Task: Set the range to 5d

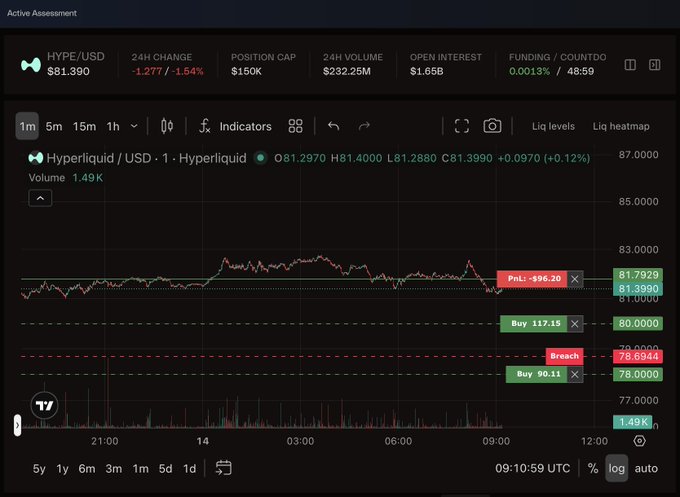Action: [x=165, y=469]
